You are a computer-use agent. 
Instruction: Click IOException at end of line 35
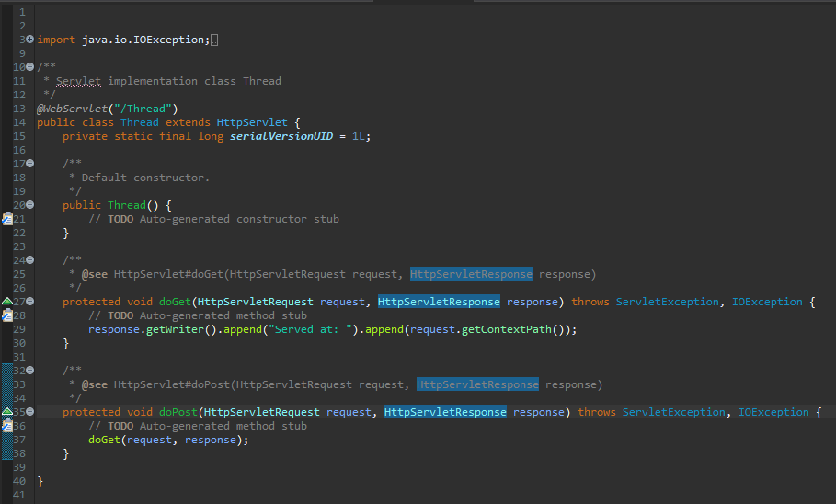[x=773, y=412]
